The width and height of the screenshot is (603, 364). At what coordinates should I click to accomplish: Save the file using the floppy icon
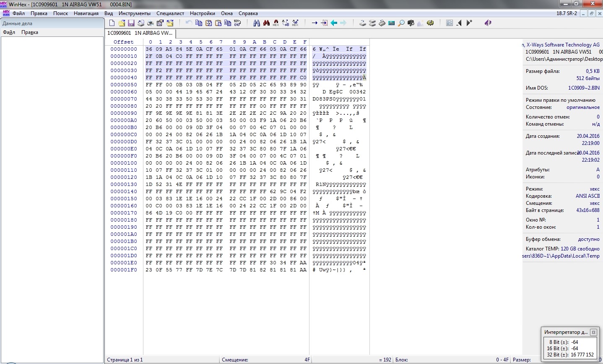coord(131,23)
